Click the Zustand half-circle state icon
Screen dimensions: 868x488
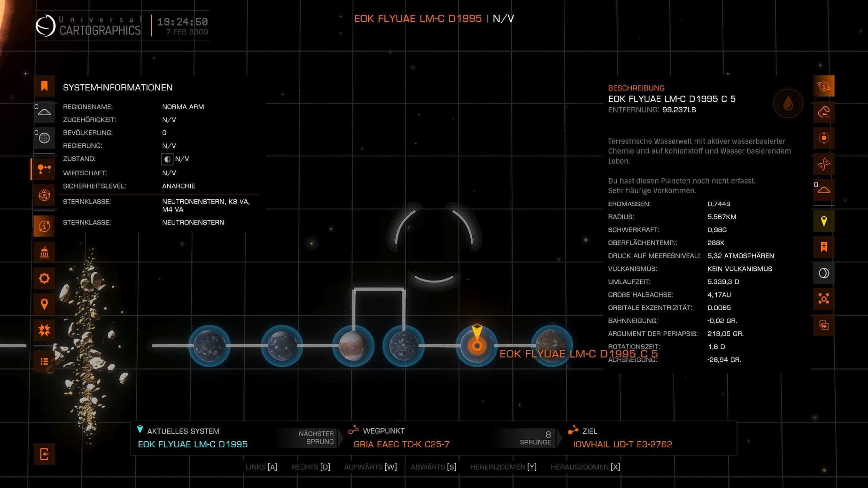(167, 159)
